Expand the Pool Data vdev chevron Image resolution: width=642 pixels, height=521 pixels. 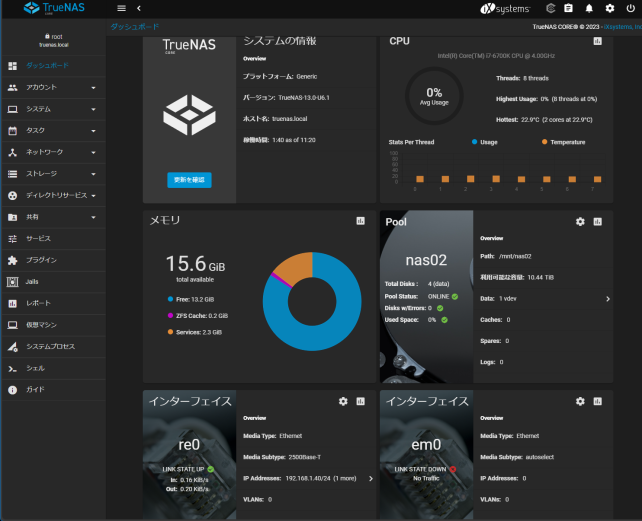[x=608, y=299]
